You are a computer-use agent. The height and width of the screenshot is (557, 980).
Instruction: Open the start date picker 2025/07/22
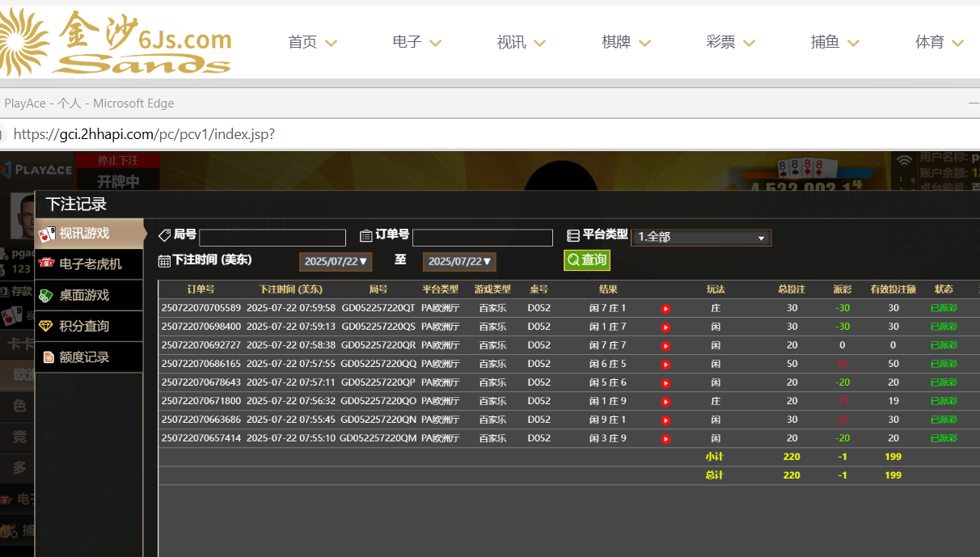[x=335, y=262]
